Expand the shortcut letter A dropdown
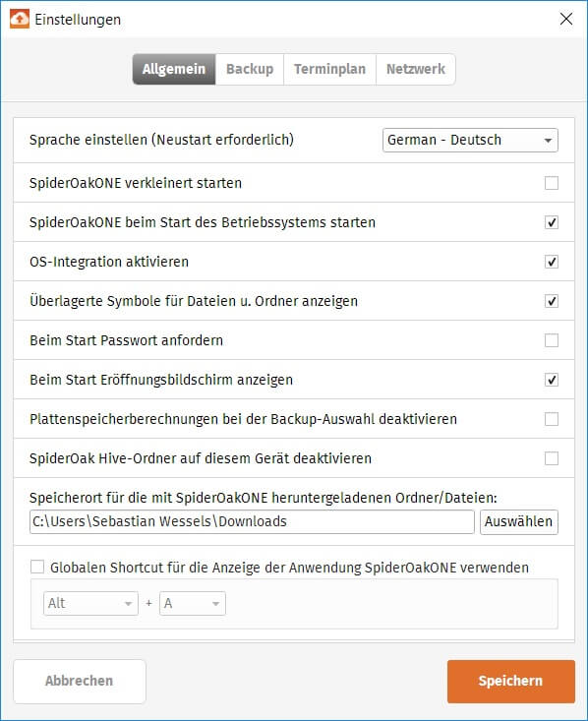 [192, 603]
